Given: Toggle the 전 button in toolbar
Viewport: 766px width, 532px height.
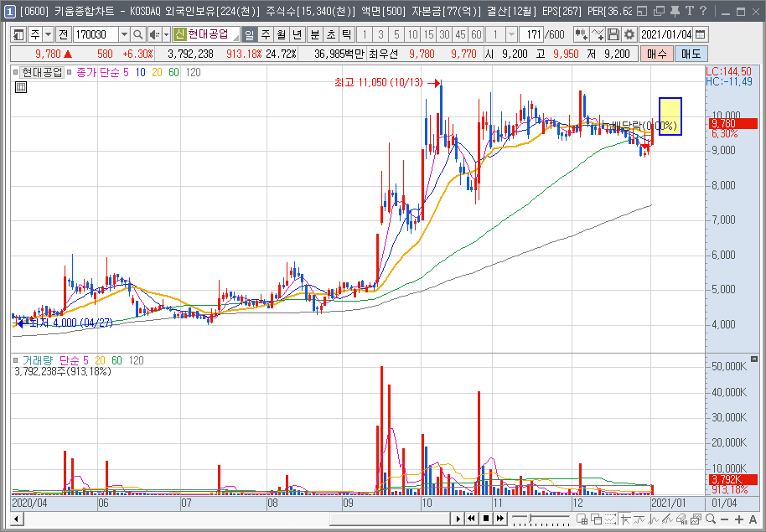Looking at the screenshot, I should coord(63,34).
